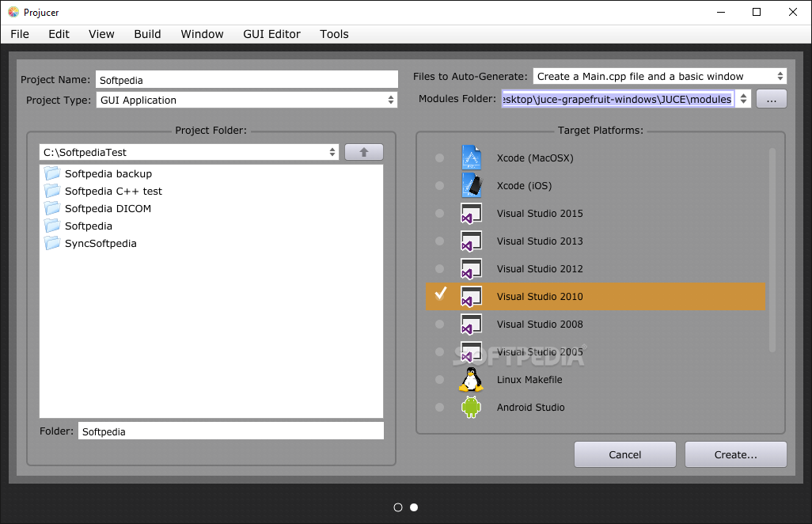Viewport: 812px width, 524px height.
Task: Open the GUI Editor menu
Action: coord(272,34)
